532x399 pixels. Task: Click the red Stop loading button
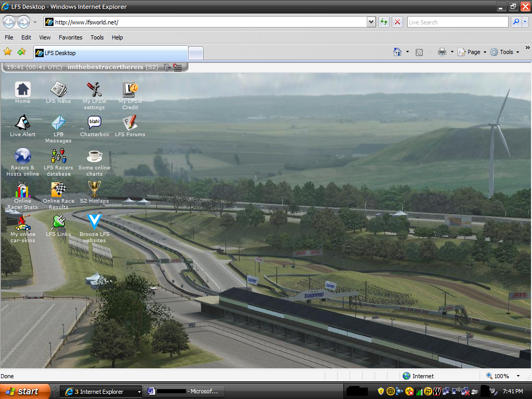tap(397, 22)
